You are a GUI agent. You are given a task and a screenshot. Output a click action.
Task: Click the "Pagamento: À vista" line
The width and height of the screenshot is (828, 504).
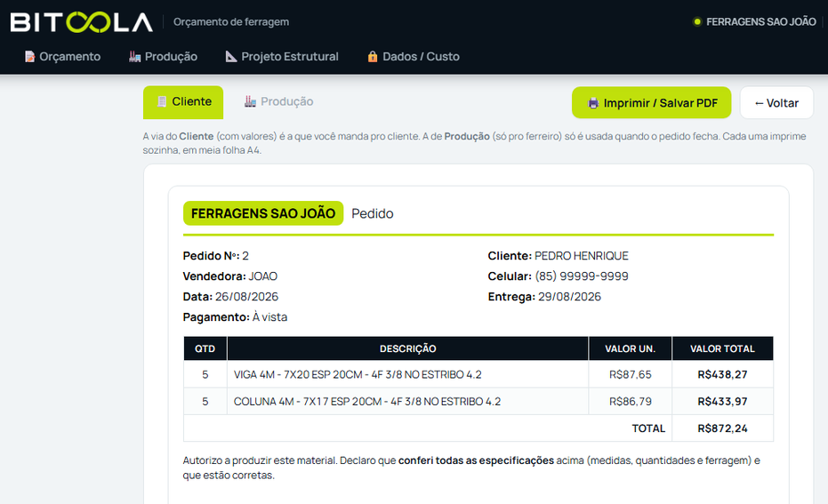[x=235, y=317]
